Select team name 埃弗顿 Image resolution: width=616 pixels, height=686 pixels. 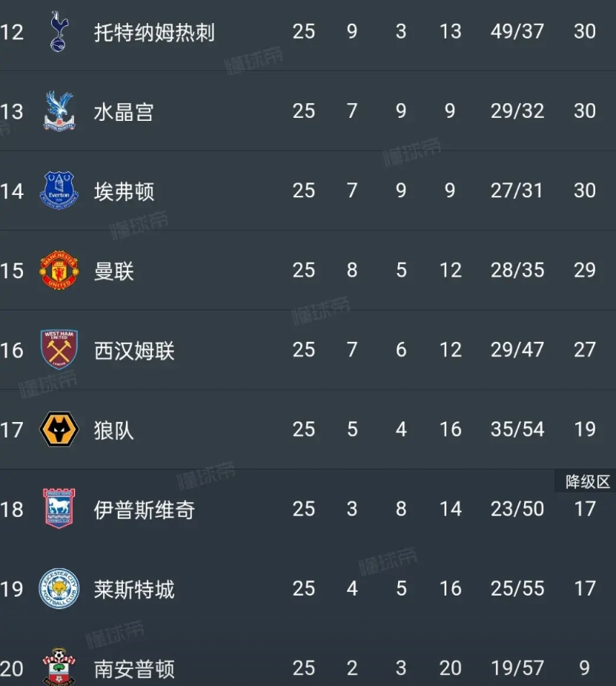[x=124, y=191]
